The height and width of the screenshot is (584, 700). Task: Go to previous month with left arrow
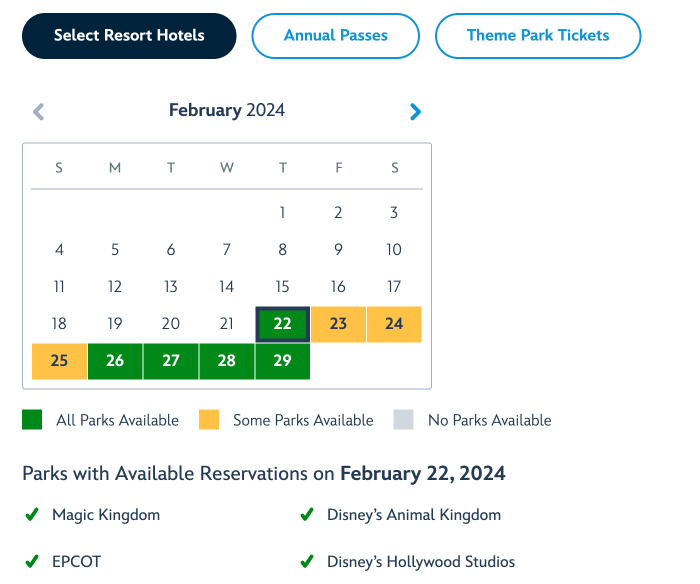click(x=39, y=112)
